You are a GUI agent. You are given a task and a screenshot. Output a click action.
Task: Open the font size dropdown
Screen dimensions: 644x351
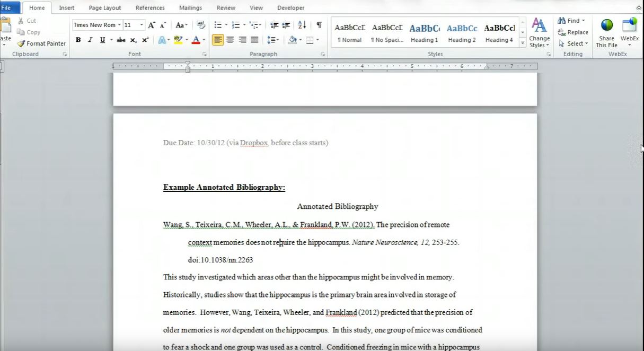tap(142, 25)
